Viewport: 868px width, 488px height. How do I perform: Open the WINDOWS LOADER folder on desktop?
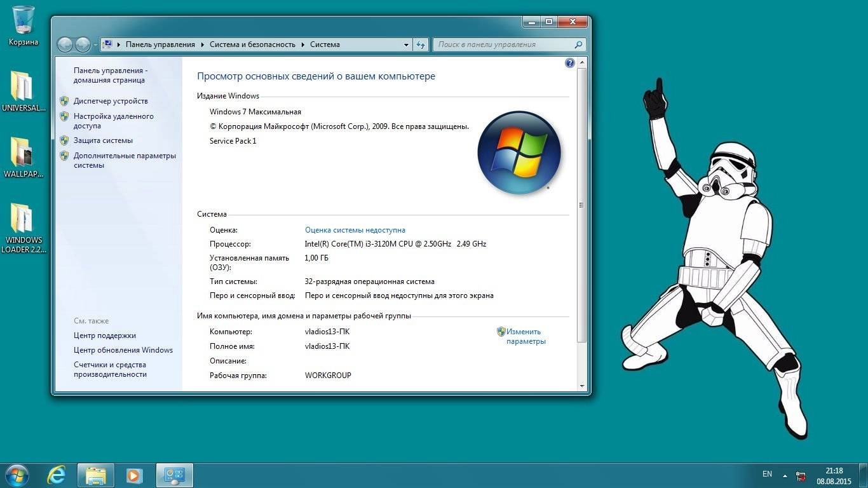24,227
